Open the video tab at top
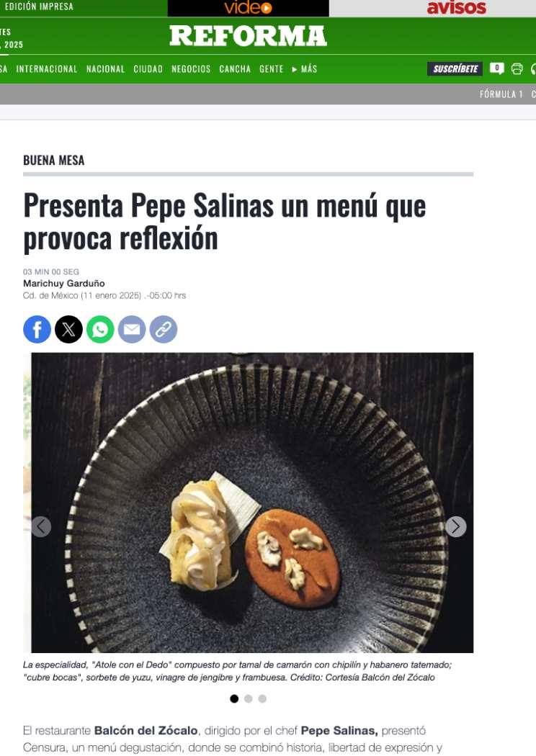The image size is (536, 756). click(248, 8)
